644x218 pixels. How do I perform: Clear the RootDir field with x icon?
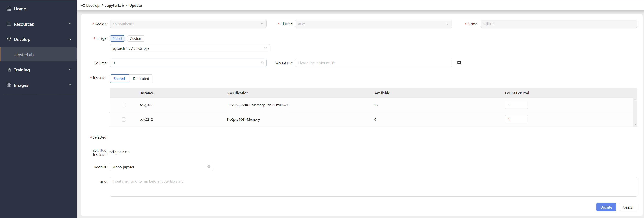[209, 167]
